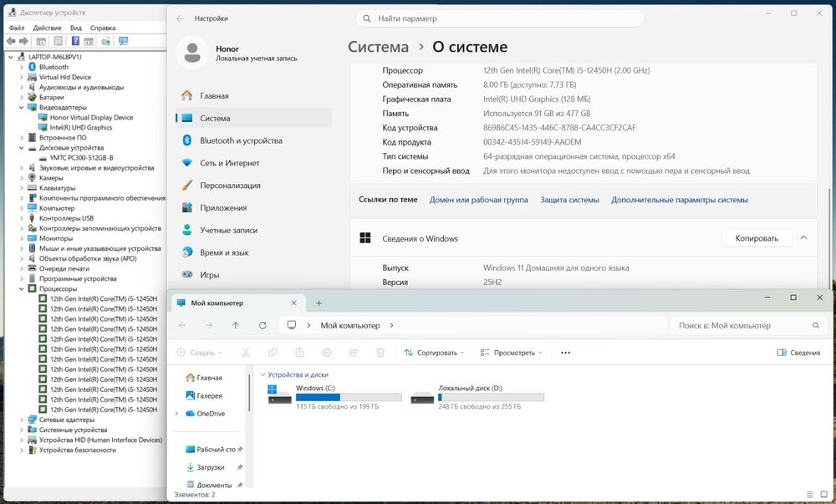Open Просмотреть dropdown in Explorer
Screen dimensions: 836x504
[511, 353]
